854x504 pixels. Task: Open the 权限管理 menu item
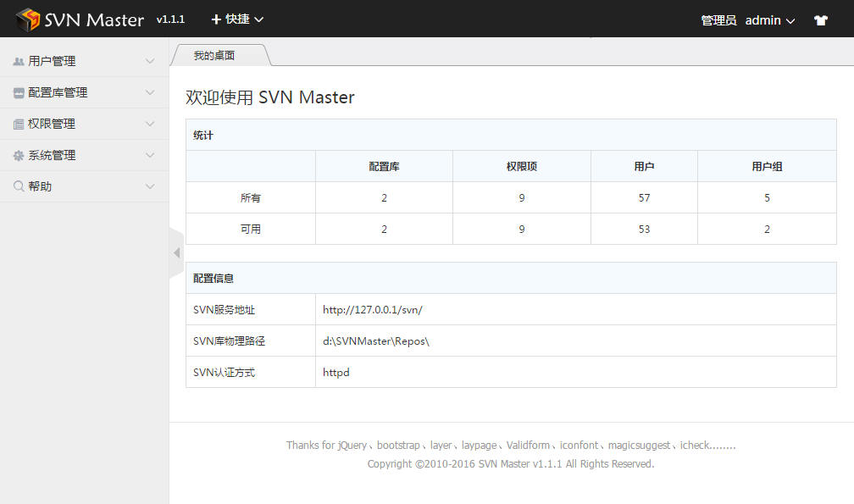pos(85,124)
